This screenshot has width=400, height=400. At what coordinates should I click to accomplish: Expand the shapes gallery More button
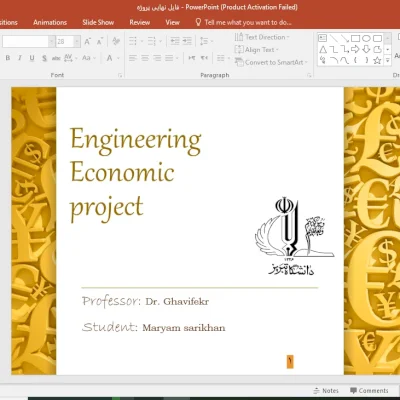(x=388, y=61)
